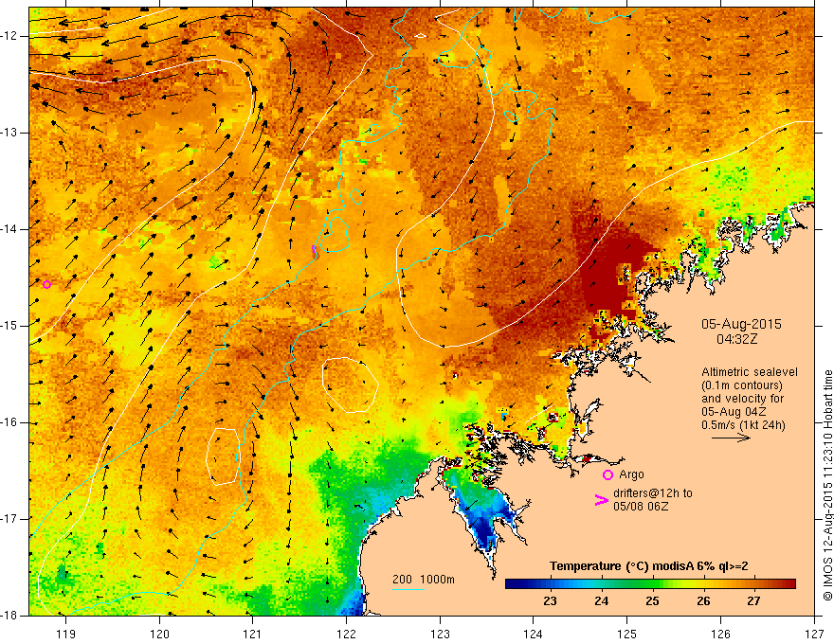Click the 'drifters@12h to' legend text
This screenshot has height=644, width=834.
(x=653, y=493)
